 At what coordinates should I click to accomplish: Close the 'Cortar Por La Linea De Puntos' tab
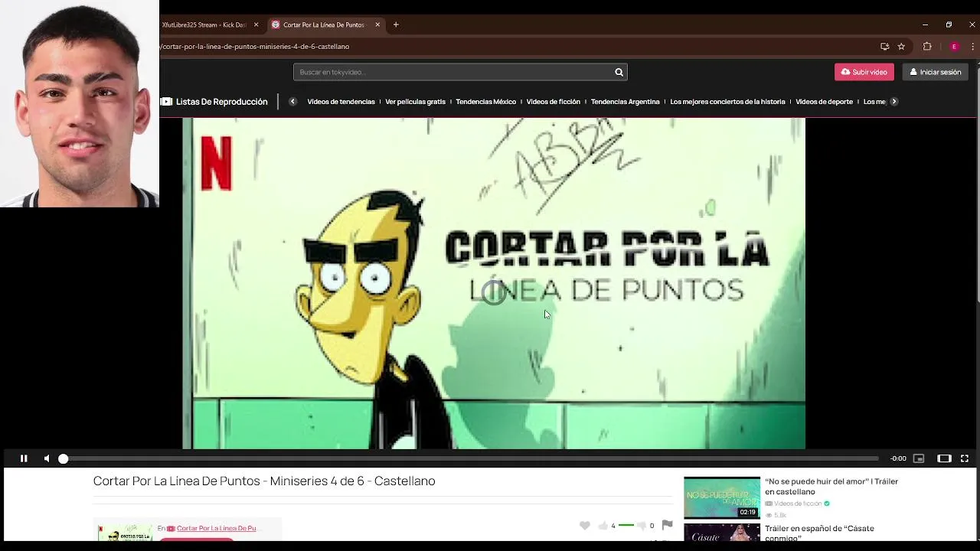[x=377, y=24]
